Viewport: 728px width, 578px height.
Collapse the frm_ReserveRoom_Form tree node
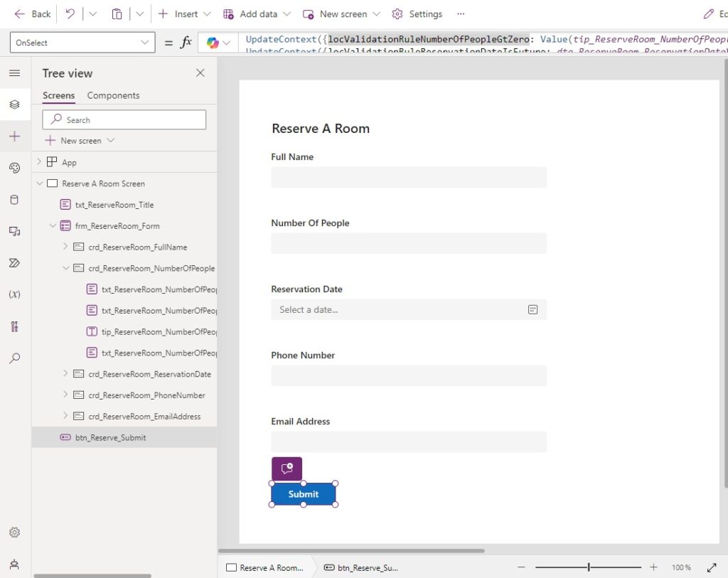pyautogui.click(x=53, y=226)
